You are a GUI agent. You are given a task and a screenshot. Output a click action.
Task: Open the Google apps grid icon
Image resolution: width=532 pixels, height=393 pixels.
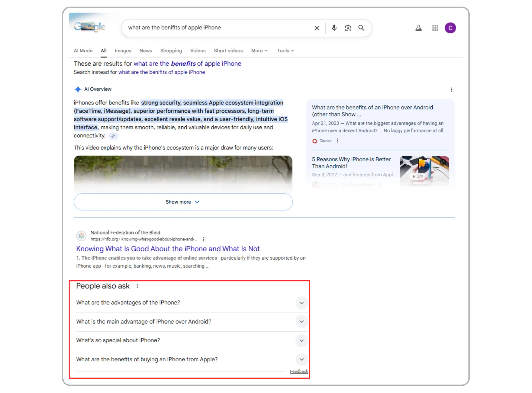(435, 28)
